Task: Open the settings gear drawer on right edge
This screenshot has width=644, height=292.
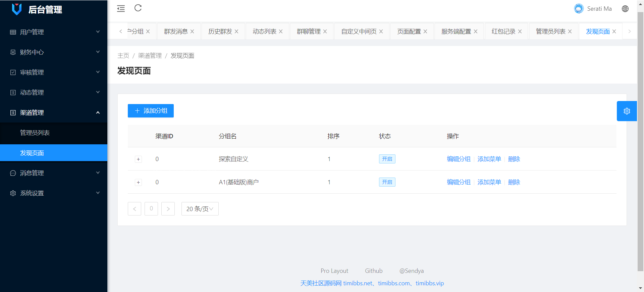Action: pyautogui.click(x=627, y=111)
